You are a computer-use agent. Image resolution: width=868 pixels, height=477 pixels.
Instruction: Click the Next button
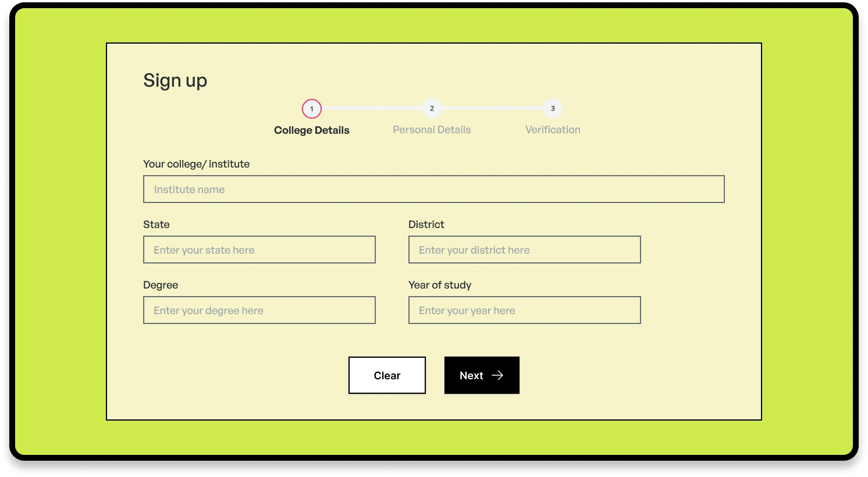tap(482, 375)
